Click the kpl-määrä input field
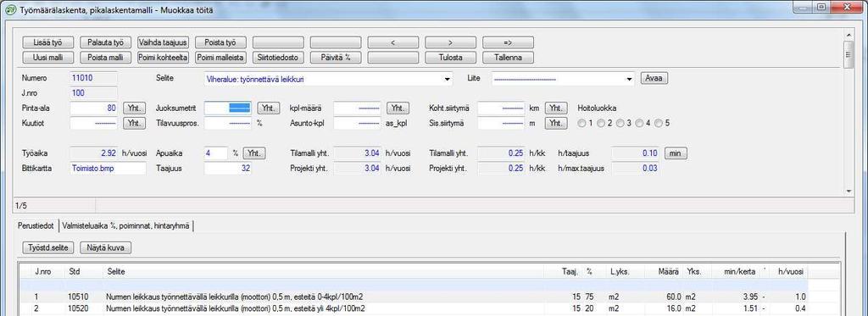Image resolution: width=868 pixels, height=316 pixels. tap(357, 108)
